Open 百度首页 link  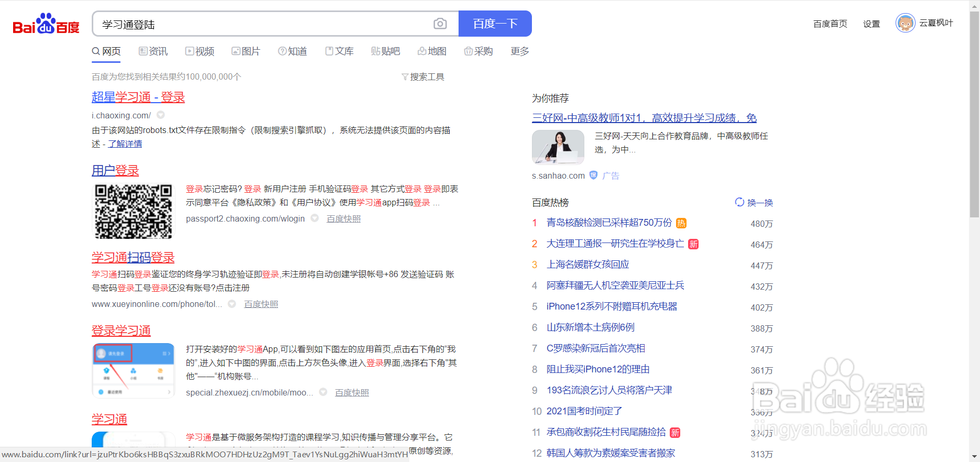(830, 24)
